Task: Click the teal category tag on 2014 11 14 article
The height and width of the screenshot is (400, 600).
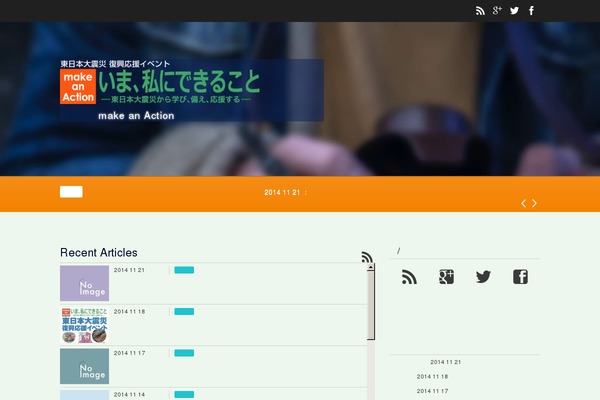Action: point(184,395)
